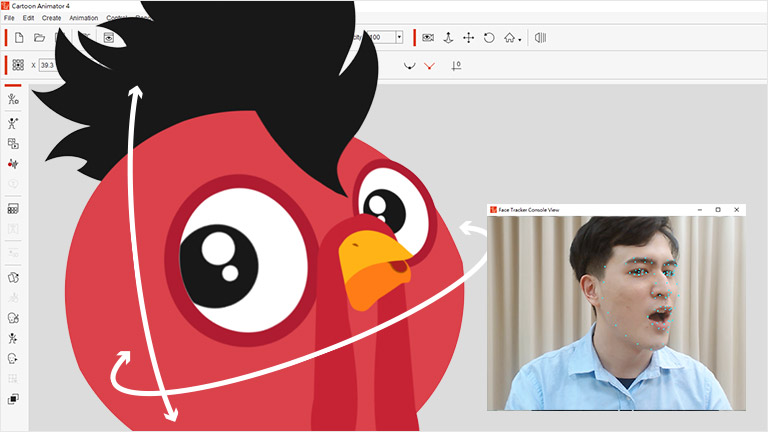
Task: Select the Rotate tool in toolbar
Action: (489, 38)
